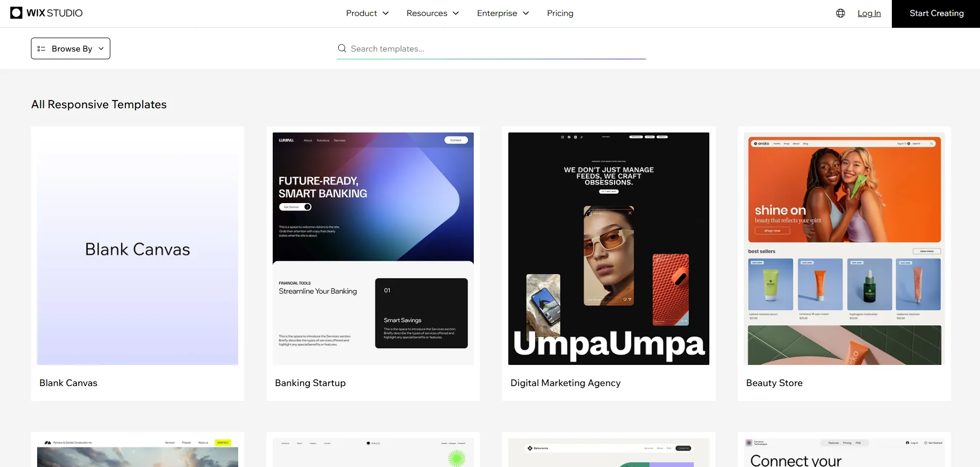Open the language selector globe icon

pos(840,13)
